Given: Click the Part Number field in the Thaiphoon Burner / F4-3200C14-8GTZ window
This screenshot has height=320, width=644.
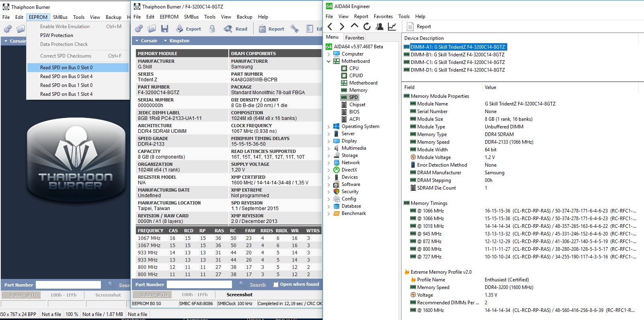Looking at the screenshot, I should tap(199, 284).
